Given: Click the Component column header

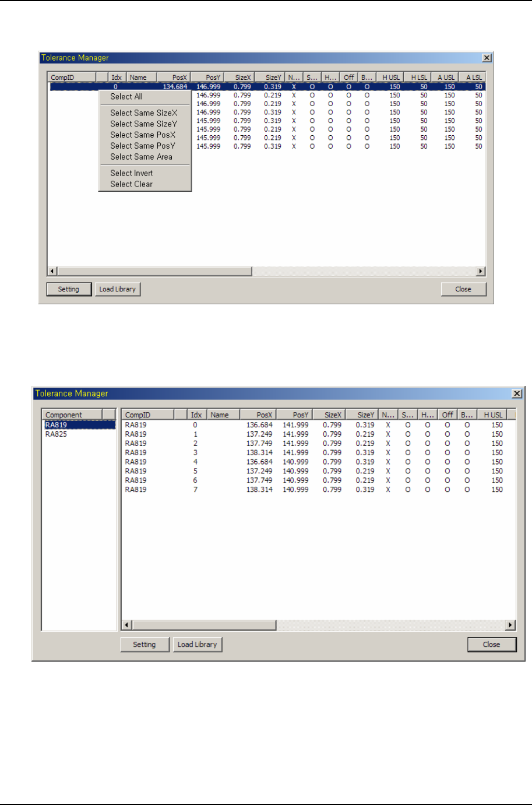Looking at the screenshot, I should [x=73, y=415].
